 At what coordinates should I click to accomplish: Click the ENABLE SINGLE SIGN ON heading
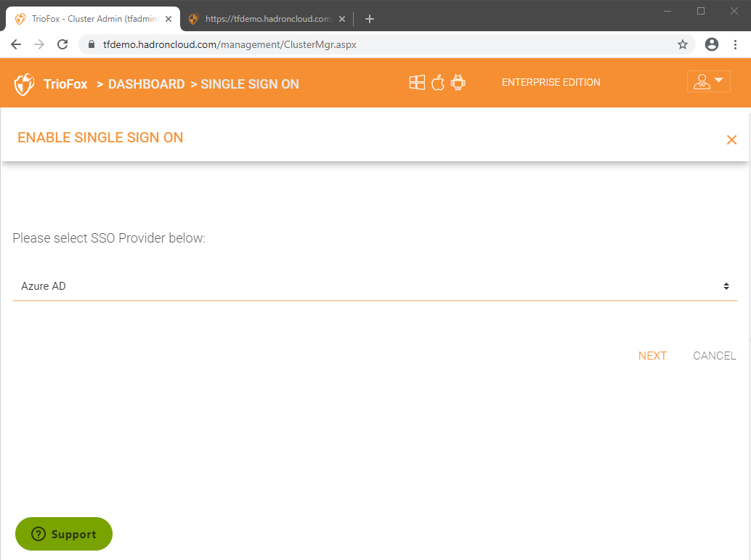pyautogui.click(x=100, y=137)
